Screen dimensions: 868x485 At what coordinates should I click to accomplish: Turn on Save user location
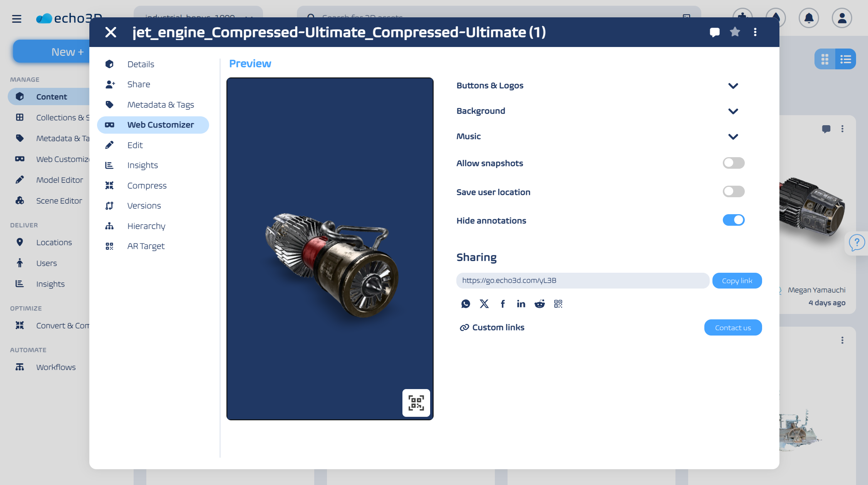pos(733,191)
